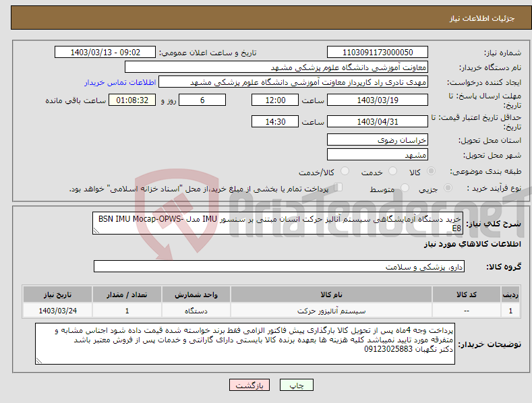Image resolution: width=532 pixels, height=403 pixels.
Task: Select the متوسط purchase type radio
Action: coord(405,188)
